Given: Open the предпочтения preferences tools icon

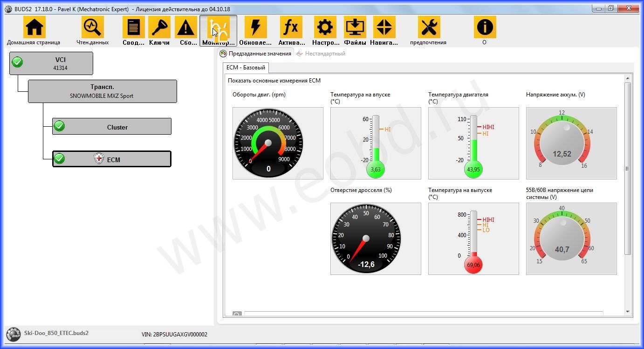Looking at the screenshot, I should [429, 27].
